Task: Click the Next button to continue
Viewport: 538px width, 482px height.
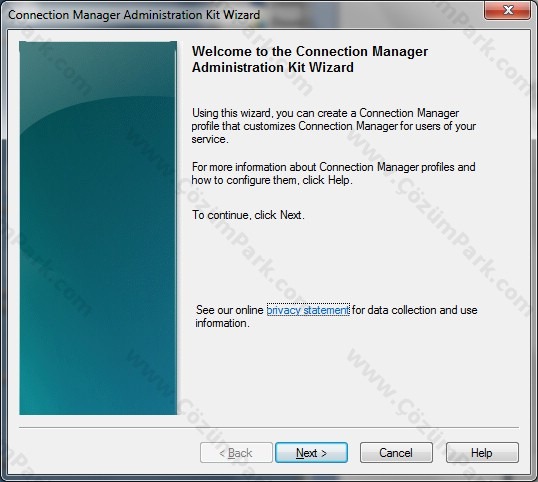Action: point(311,452)
